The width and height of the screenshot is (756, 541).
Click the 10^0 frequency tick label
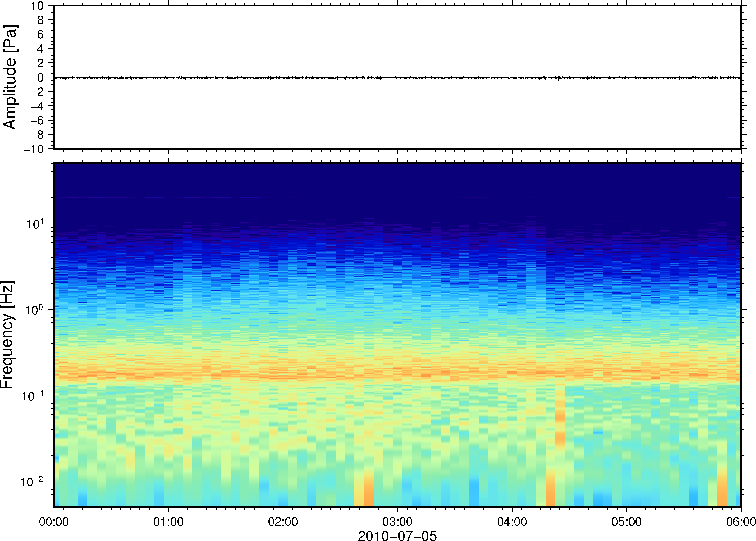tap(35, 310)
